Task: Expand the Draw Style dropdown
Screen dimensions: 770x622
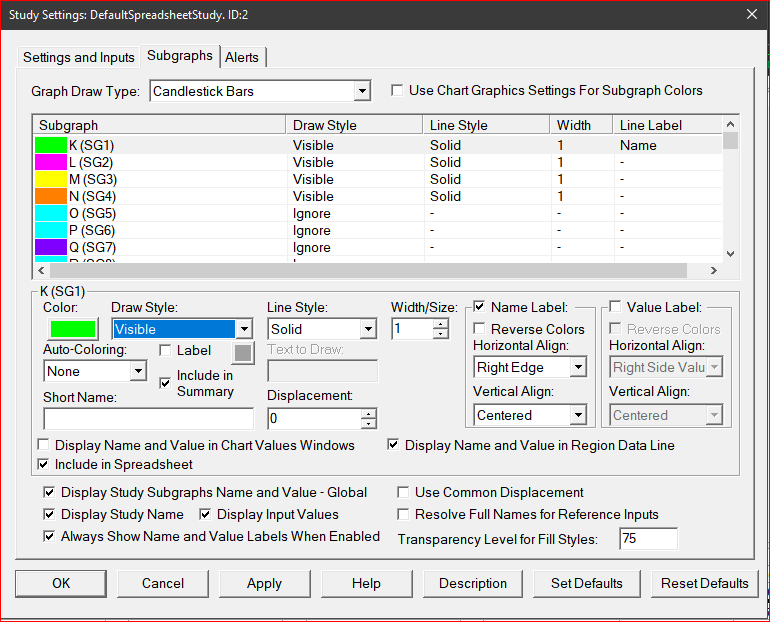Action: click(x=243, y=329)
